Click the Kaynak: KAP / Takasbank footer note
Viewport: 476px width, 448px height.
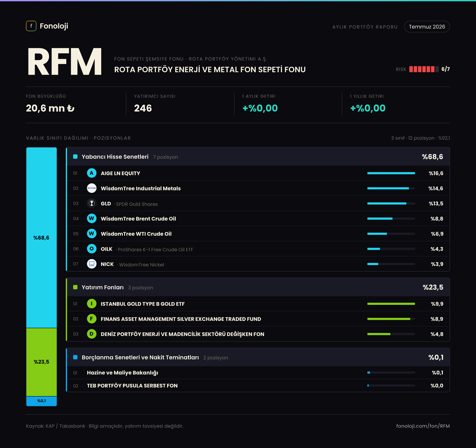pos(105,426)
